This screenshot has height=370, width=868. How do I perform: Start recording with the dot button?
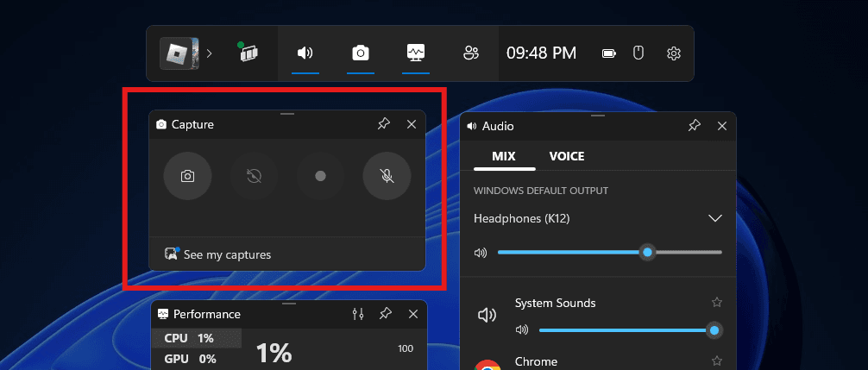(320, 176)
